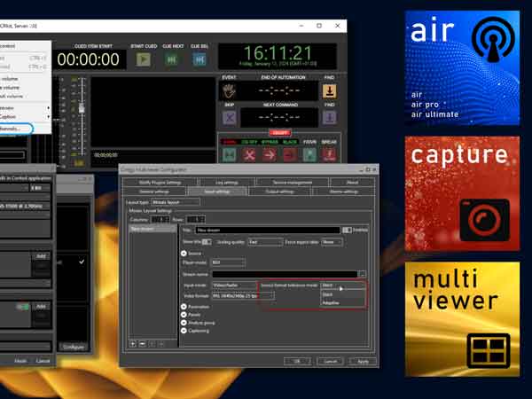Click the Title input field
This screenshot has height=399, width=532.
[268, 230]
